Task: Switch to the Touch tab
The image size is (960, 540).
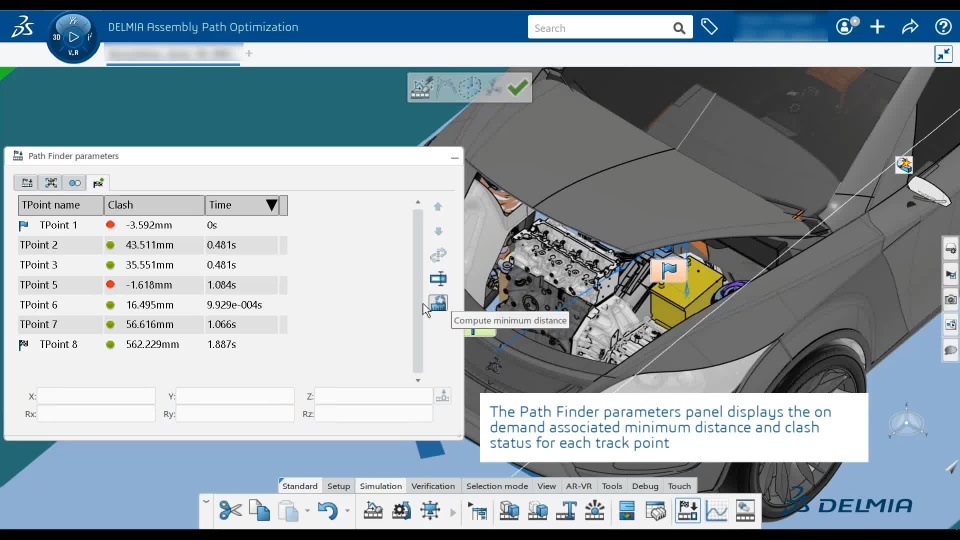Action: [679, 486]
